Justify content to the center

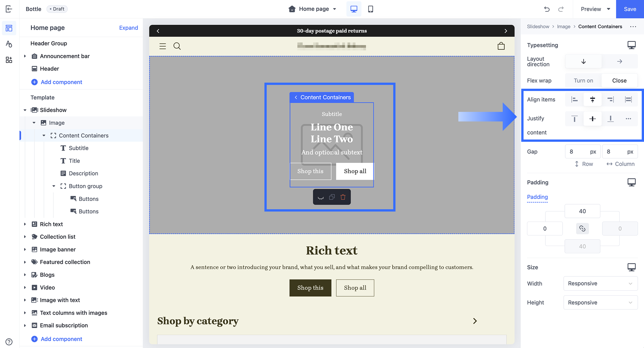click(592, 119)
